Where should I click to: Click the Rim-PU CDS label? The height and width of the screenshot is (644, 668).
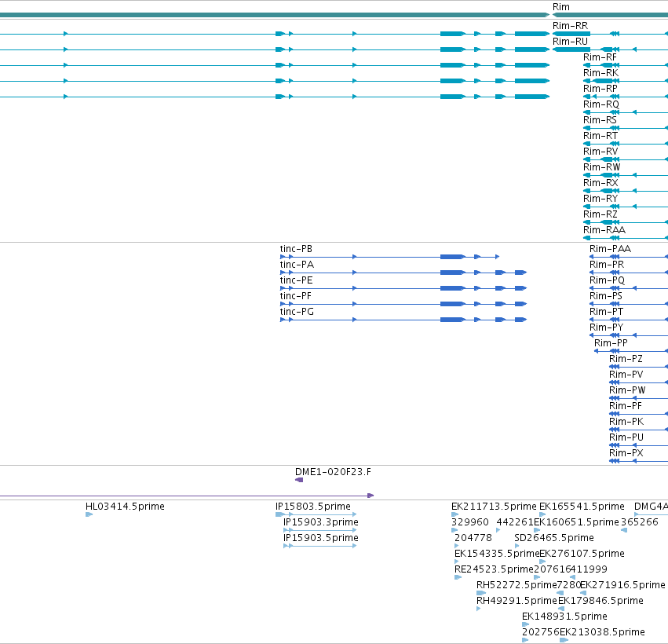click(x=626, y=437)
